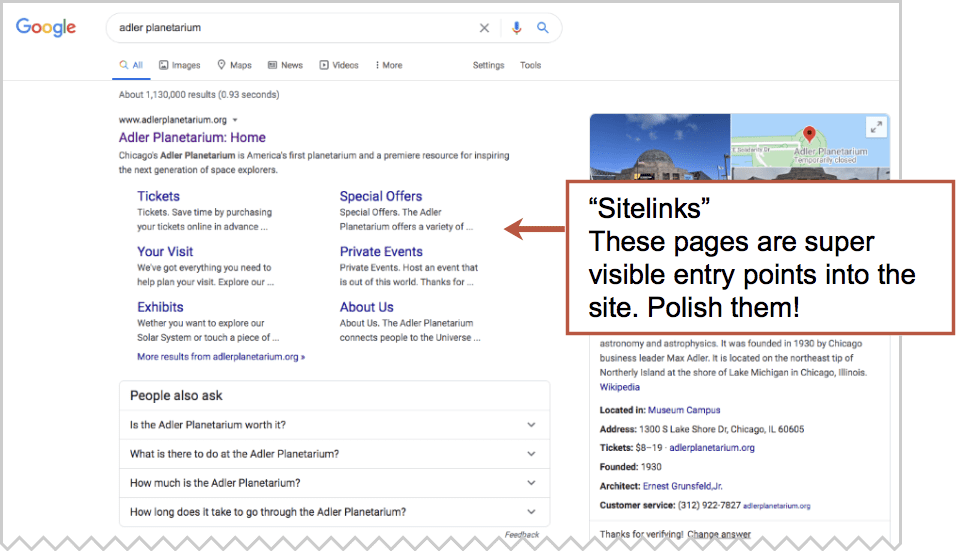
Task: Click the Google logo
Action: [x=46, y=27]
